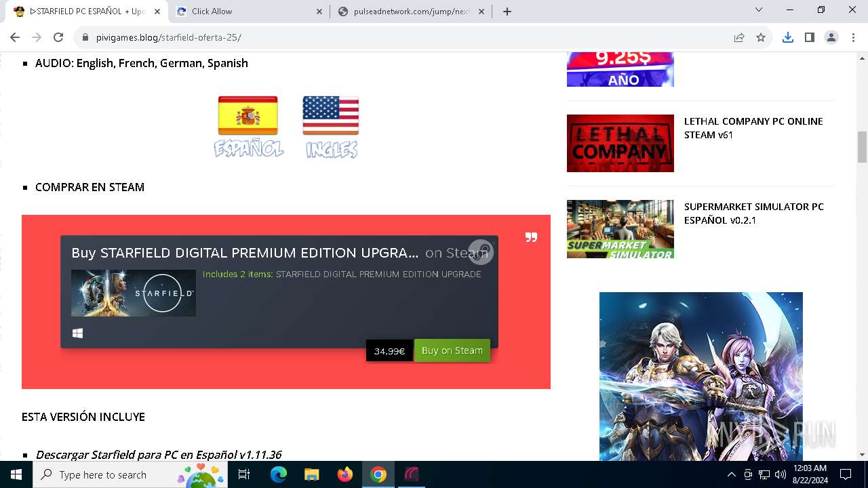Click the 34,99€ price label
Image resolution: width=868 pixels, height=488 pixels.
click(389, 350)
